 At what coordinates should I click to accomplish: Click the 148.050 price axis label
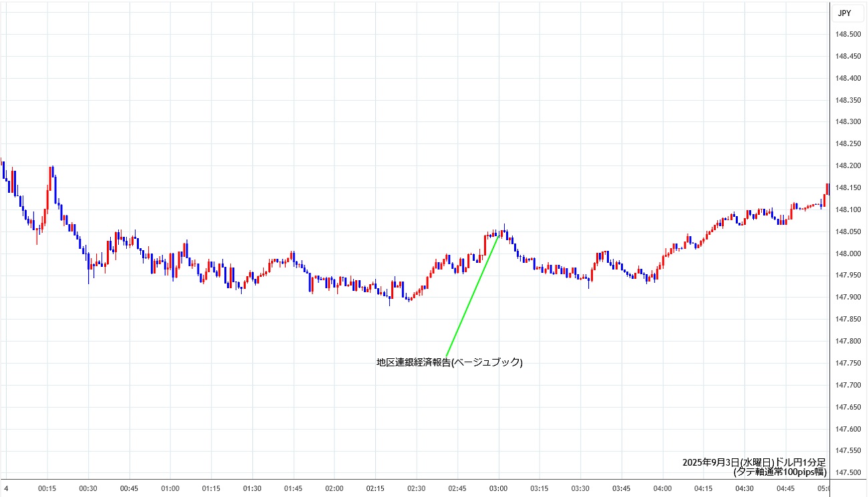[x=848, y=232]
